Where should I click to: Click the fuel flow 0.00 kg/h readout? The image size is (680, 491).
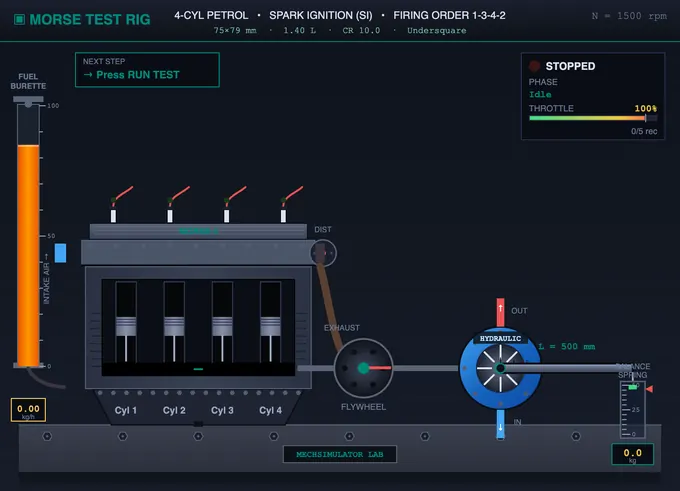tap(28, 410)
